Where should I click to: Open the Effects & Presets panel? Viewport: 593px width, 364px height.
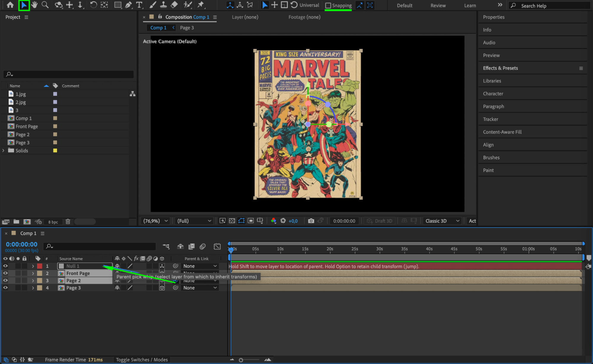[x=500, y=68]
